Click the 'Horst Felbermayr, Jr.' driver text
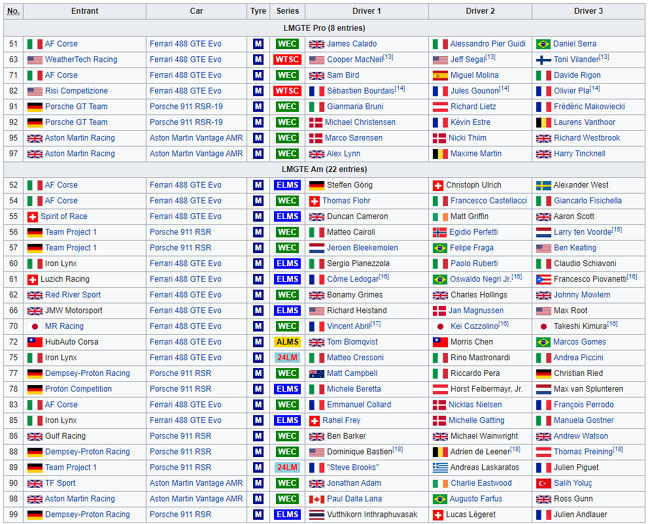 [x=486, y=389]
